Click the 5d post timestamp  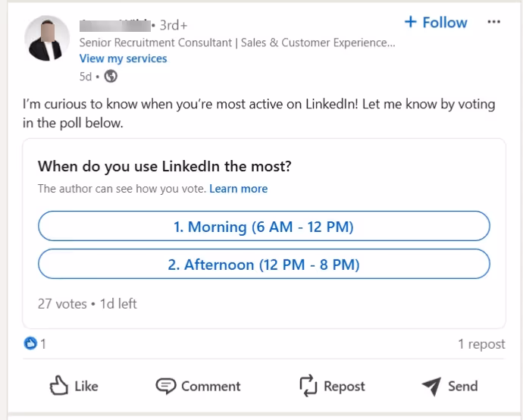86,77
